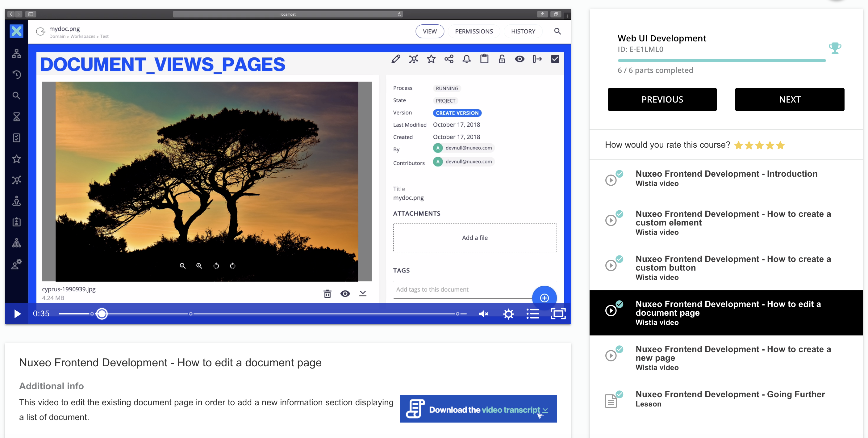The image size is (868, 438).
Task: Open the expired hourglass sidebar icon
Action: [x=16, y=117]
